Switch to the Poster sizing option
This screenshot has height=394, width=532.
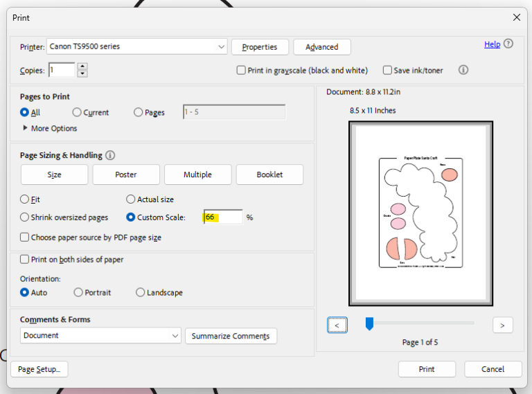tap(126, 174)
